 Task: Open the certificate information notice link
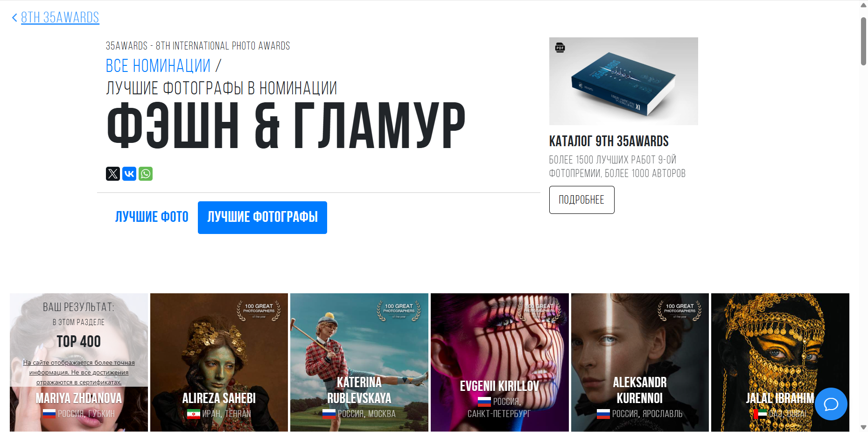click(x=79, y=372)
